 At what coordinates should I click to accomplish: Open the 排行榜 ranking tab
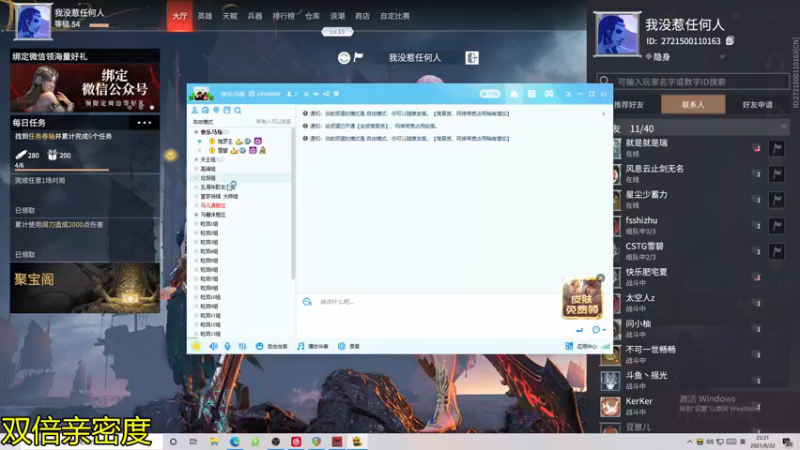click(x=283, y=16)
